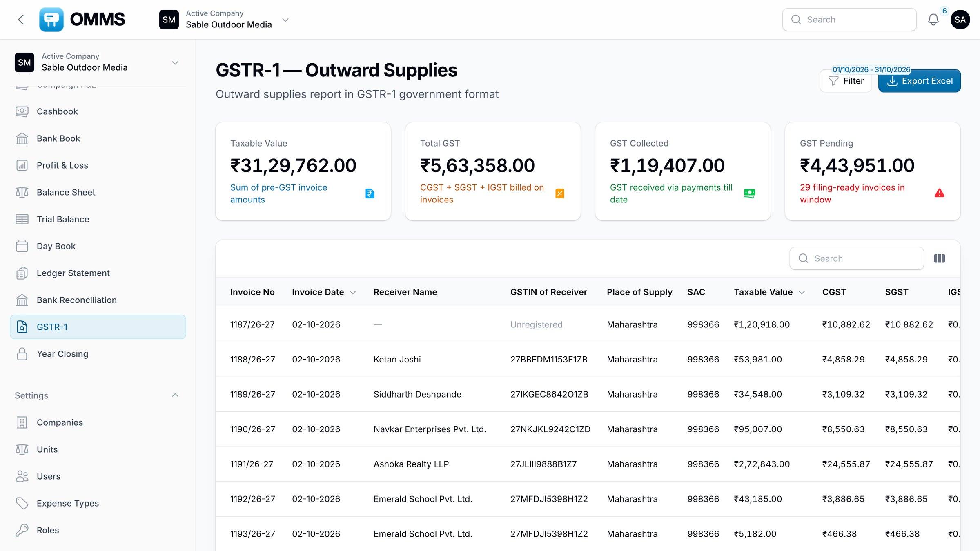This screenshot has width=980, height=551.
Task: Click Navkar Enterprises Pvt. Ltd. cell
Action: pos(430,429)
